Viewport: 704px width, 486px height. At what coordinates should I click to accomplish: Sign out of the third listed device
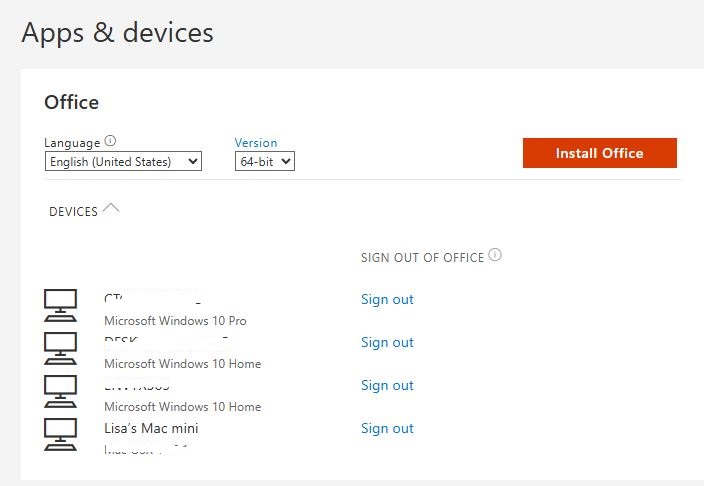[387, 385]
